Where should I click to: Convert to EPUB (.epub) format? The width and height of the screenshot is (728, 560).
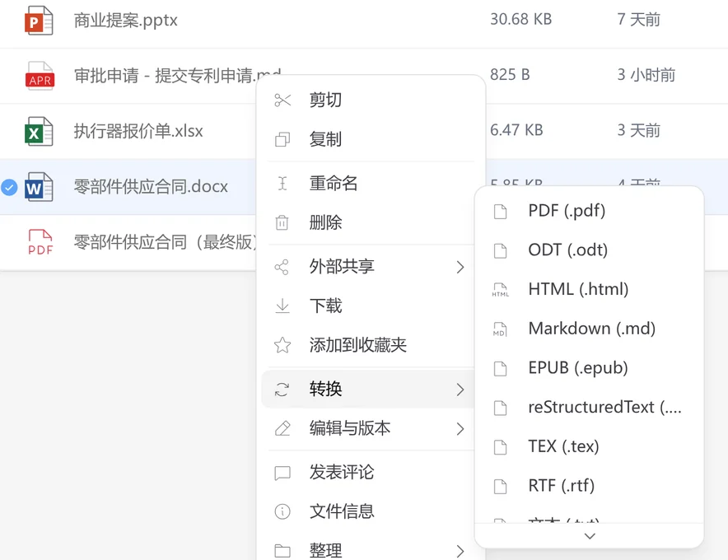(589, 368)
